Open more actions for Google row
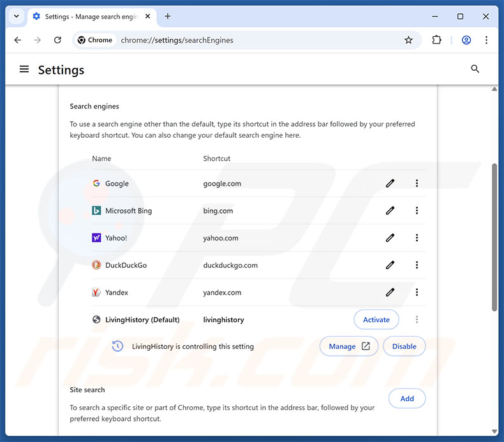This screenshot has height=442, width=504. [x=417, y=183]
